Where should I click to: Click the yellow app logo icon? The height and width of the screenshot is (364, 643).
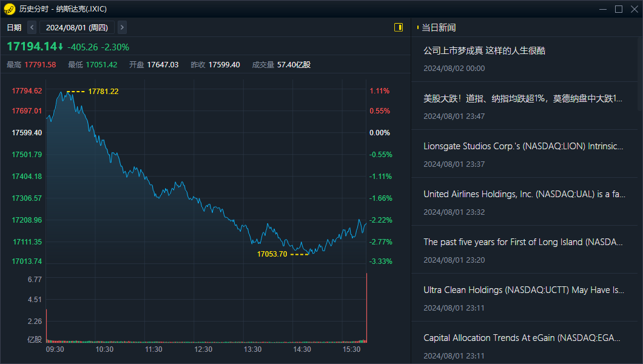pos(9,9)
